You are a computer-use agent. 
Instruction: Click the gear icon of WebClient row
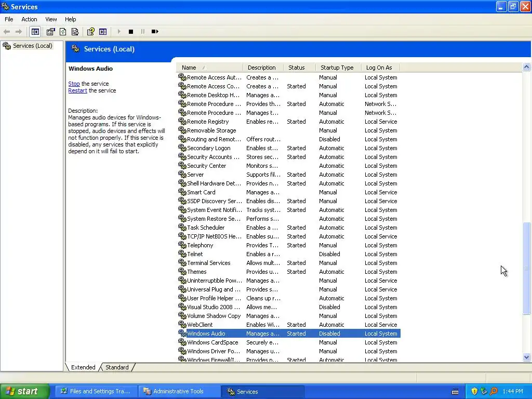182,324
